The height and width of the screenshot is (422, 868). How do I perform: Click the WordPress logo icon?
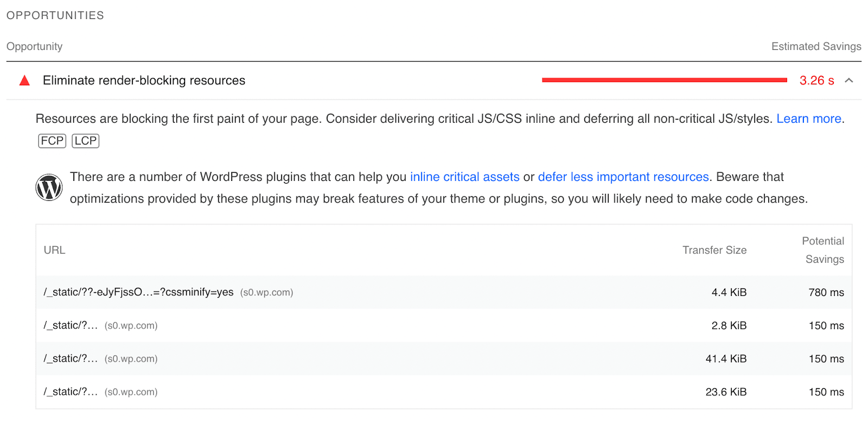(x=49, y=187)
